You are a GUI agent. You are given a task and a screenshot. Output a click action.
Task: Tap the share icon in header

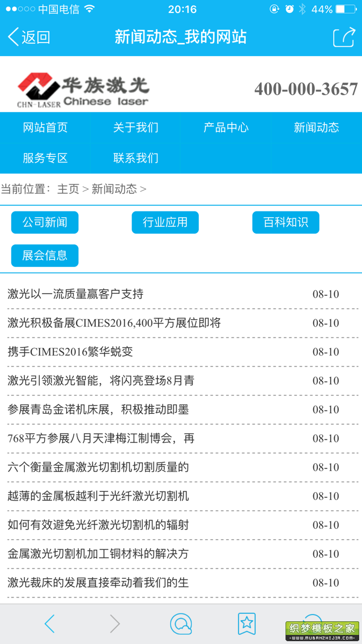(x=343, y=37)
